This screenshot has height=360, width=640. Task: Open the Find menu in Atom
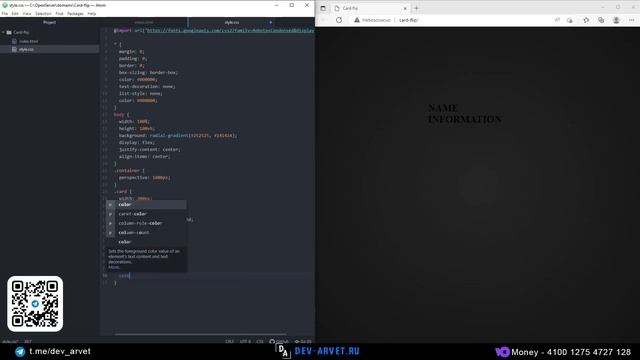(59, 13)
